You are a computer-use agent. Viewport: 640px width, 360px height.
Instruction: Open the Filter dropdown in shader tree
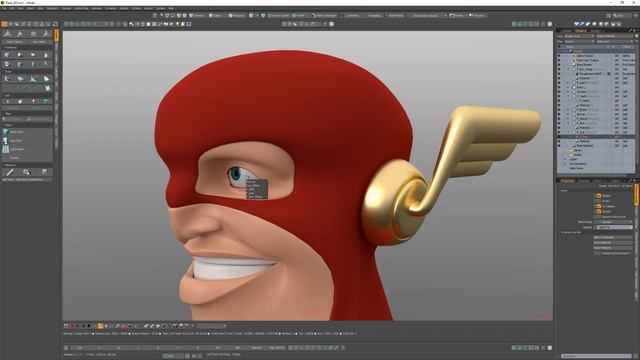click(579, 41)
